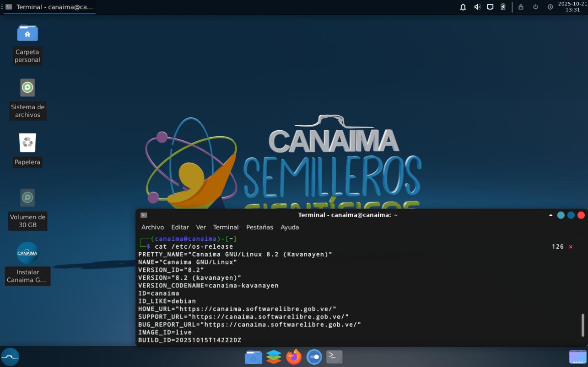The width and height of the screenshot is (588, 367).
Task: Click the volume speaker icon
Action: coord(477,7)
